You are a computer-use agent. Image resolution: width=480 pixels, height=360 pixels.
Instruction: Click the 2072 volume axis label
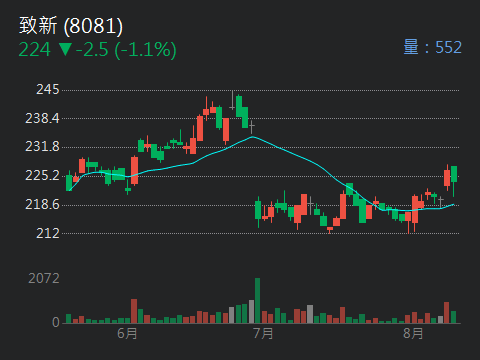click(44, 278)
